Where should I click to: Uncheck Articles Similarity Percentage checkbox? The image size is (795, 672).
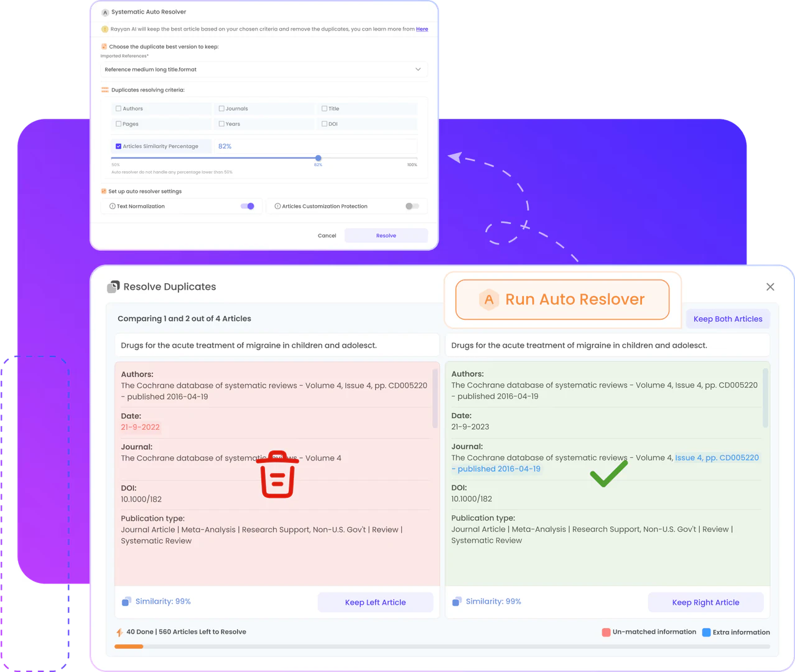(x=119, y=147)
